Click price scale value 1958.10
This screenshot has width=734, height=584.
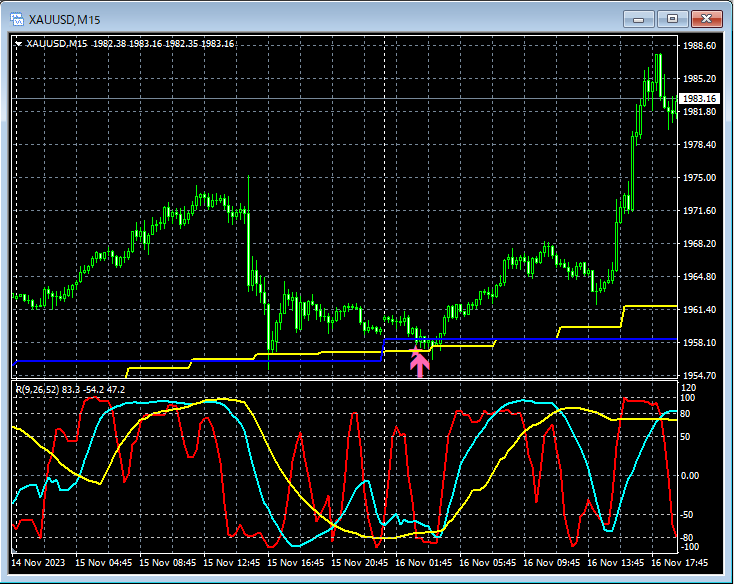(x=699, y=343)
